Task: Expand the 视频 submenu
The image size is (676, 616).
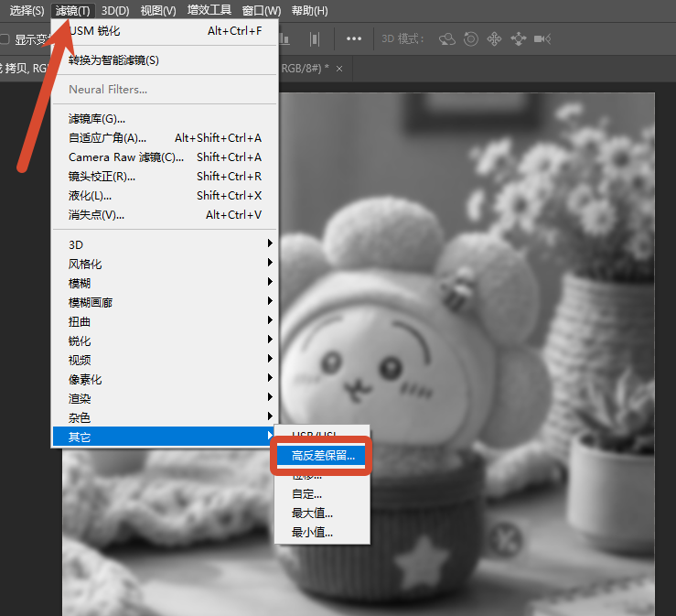Action: click(x=165, y=360)
